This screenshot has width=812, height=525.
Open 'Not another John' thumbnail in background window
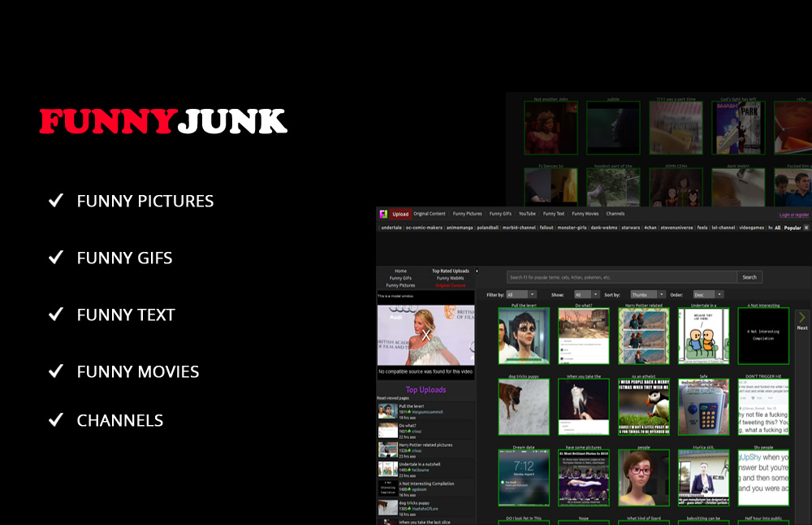click(551, 128)
